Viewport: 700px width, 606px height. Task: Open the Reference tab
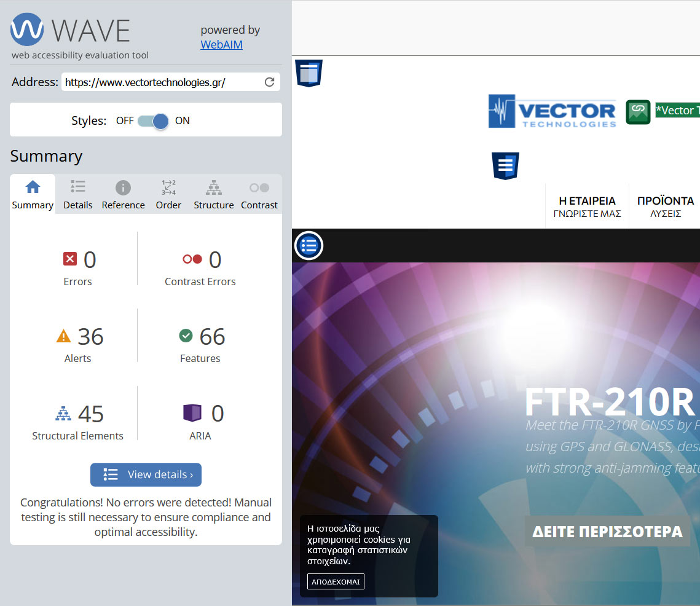tap(123, 194)
